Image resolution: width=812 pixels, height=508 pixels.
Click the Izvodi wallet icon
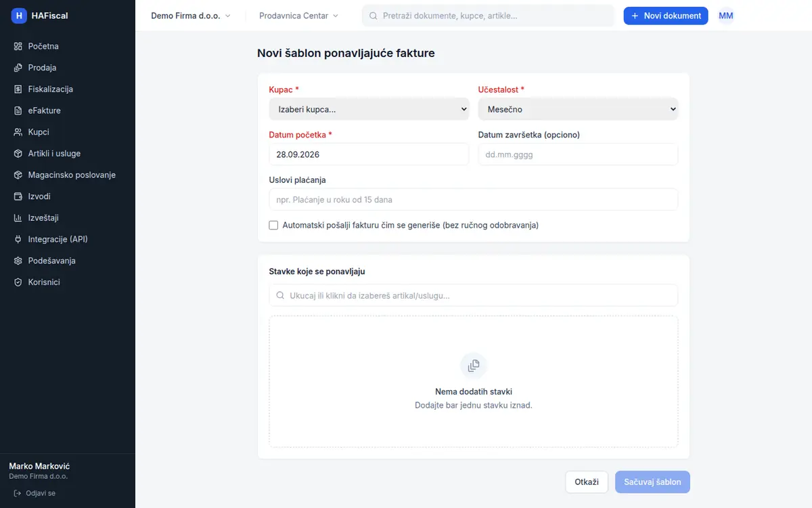[18, 196]
